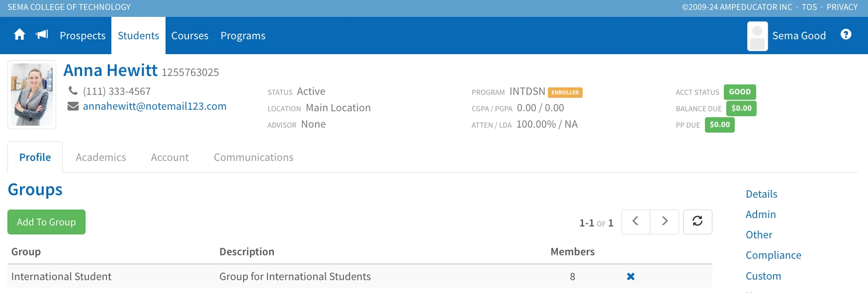Go to previous page of groups

[635, 221]
